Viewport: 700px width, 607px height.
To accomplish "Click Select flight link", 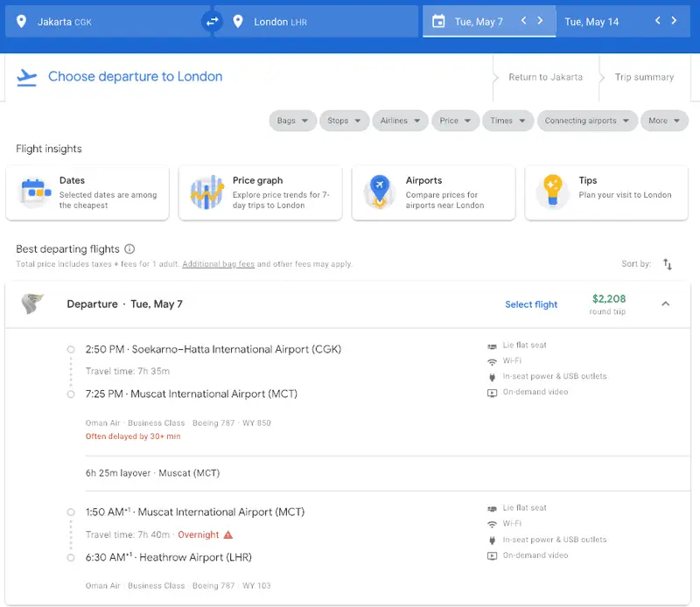I will click(x=531, y=304).
